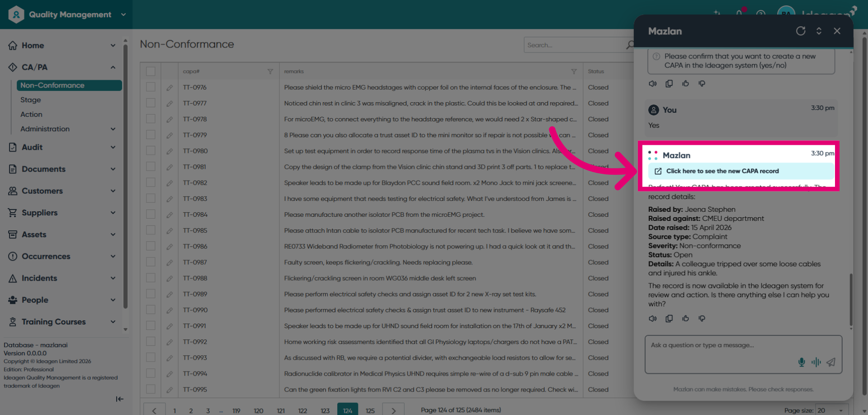Click the expand/collapse arrows icon in Mazlan header

click(x=819, y=31)
